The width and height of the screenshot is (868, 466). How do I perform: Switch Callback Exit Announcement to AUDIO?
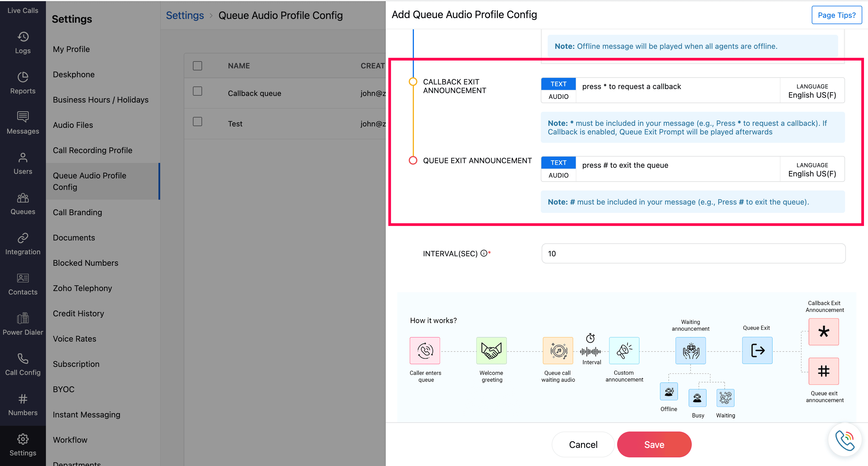[558, 97]
